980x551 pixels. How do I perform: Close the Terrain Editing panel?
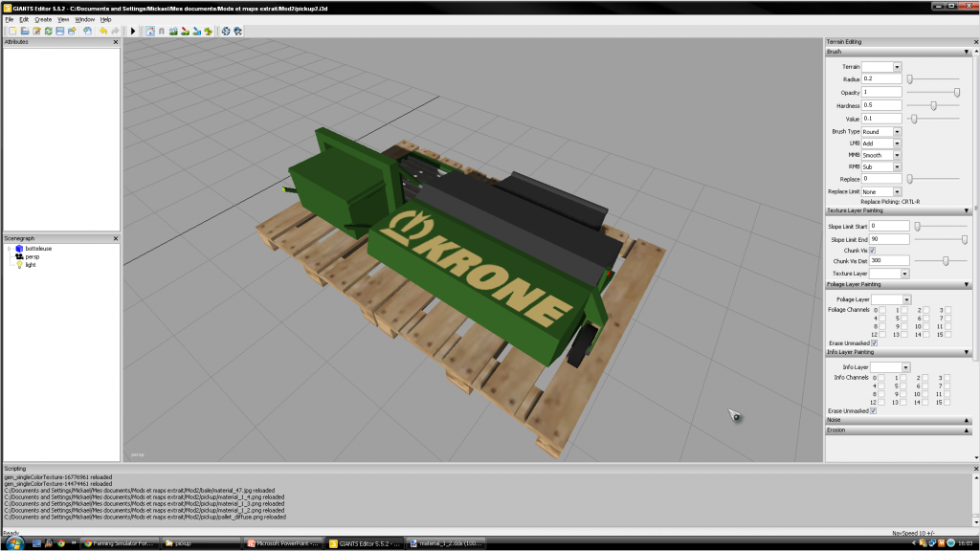975,42
